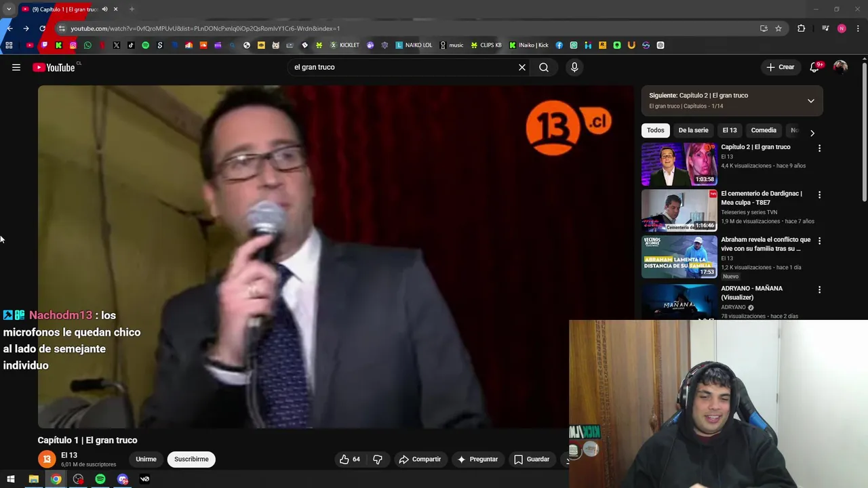Click the Unirme membership button
The width and height of the screenshot is (868, 488).
tap(146, 459)
